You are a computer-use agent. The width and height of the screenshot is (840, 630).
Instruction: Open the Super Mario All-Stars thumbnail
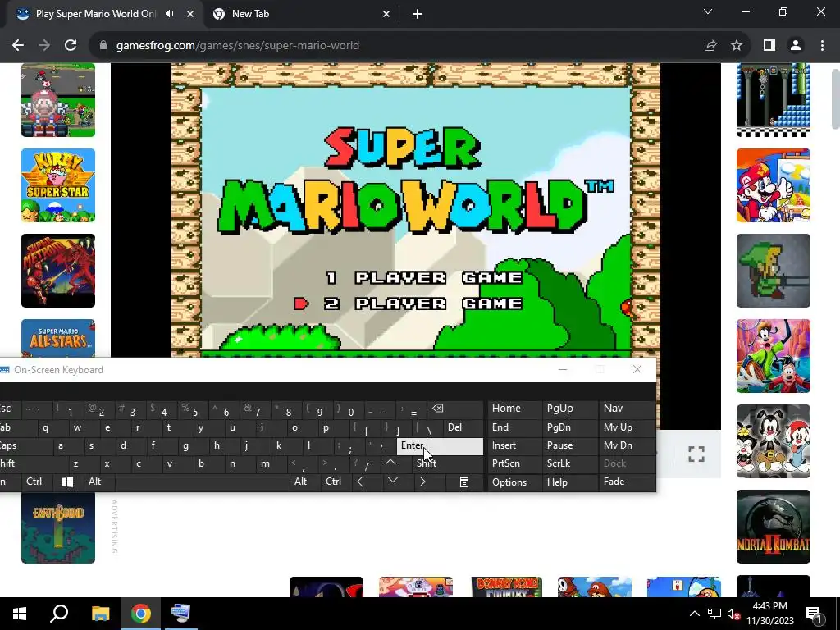click(x=58, y=338)
